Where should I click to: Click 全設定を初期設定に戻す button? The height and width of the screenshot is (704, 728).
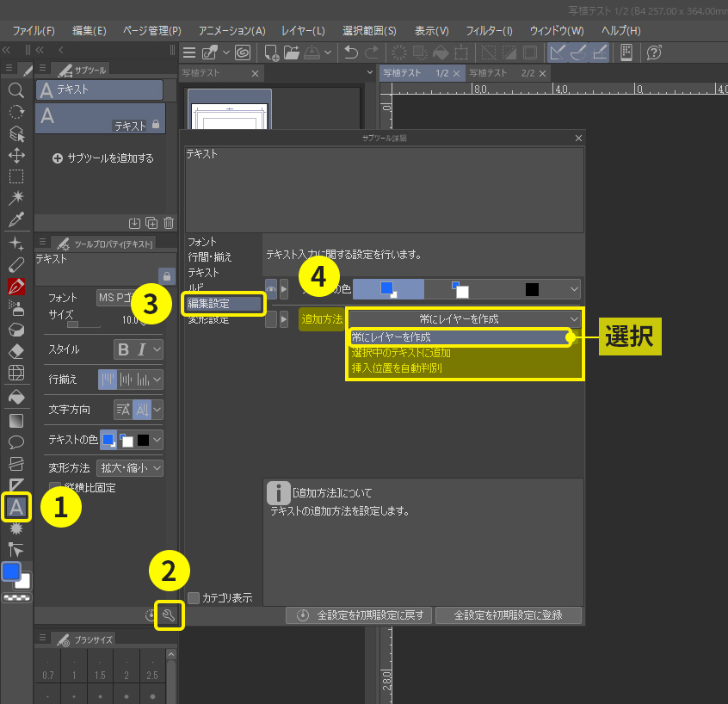click(x=360, y=615)
